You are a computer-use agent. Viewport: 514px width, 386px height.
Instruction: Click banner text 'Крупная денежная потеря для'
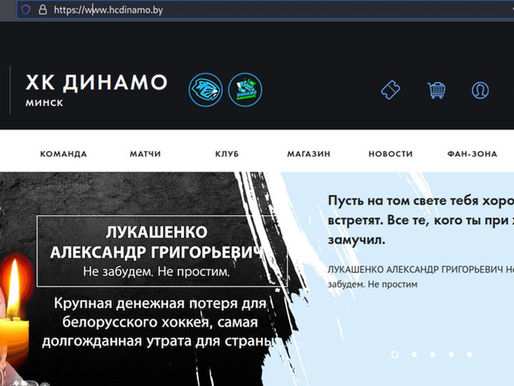click(160, 304)
